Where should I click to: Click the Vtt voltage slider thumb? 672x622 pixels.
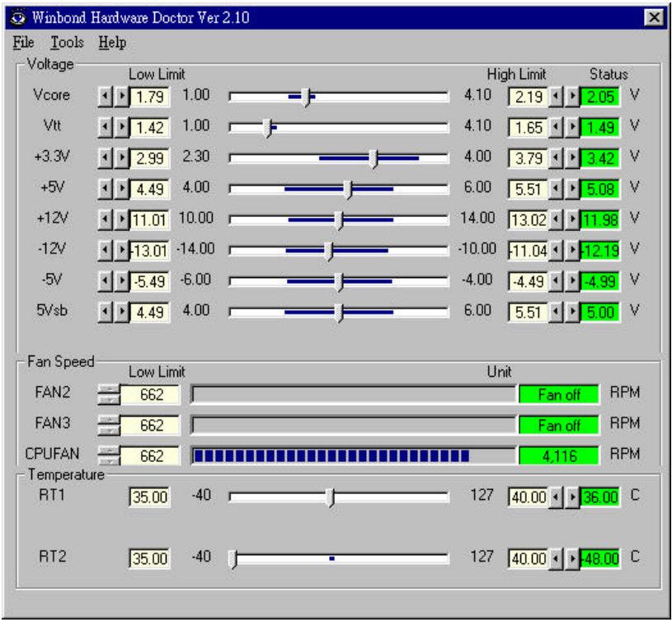click(267, 128)
